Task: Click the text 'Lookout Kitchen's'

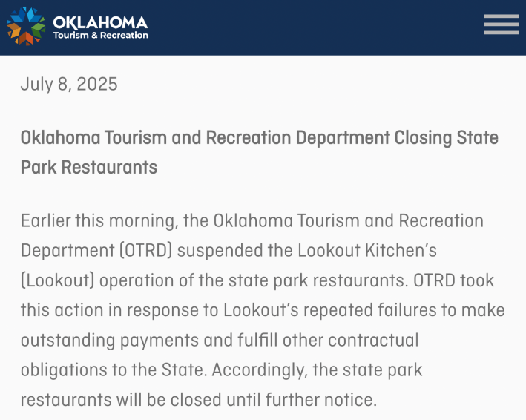Action: click(367, 250)
